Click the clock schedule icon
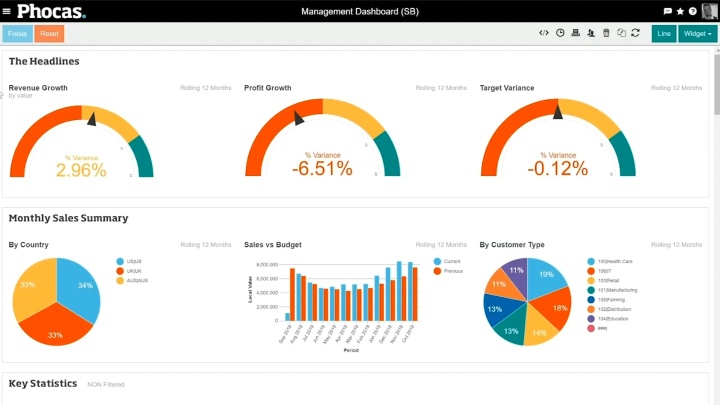The height and width of the screenshot is (405, 720). click(x=560, y=33)
